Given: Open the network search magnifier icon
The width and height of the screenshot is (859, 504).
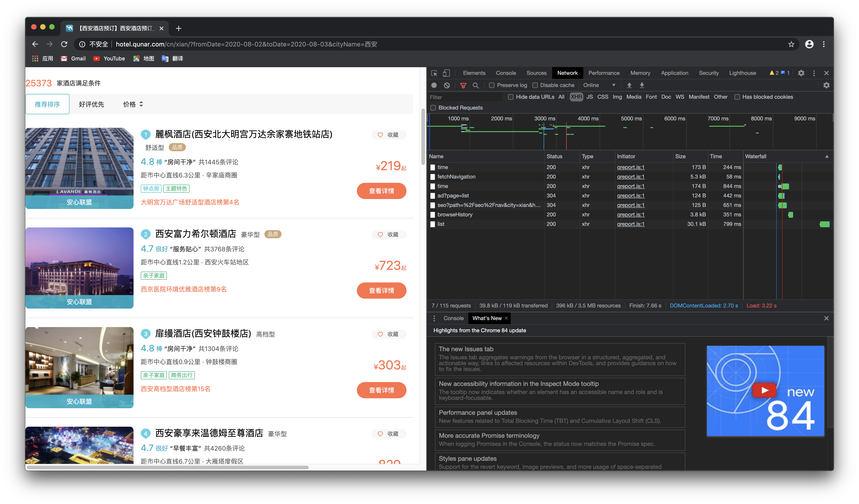Looking at the screenshot, I should point(476,85).
